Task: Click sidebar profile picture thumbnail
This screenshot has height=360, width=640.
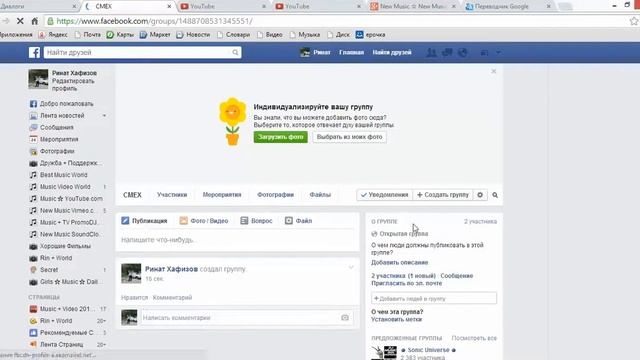Action: [x=38, y=79]
